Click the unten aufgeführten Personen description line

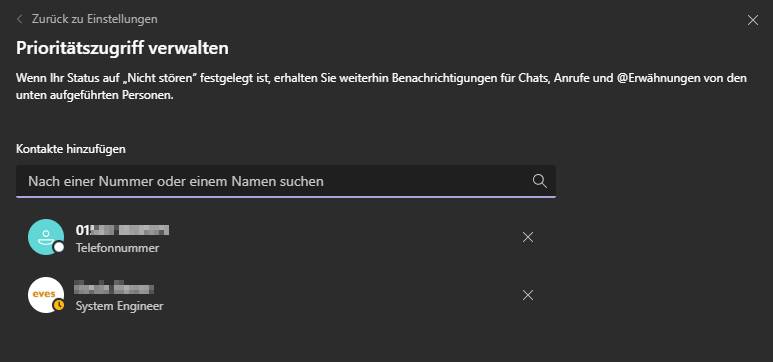95,96
